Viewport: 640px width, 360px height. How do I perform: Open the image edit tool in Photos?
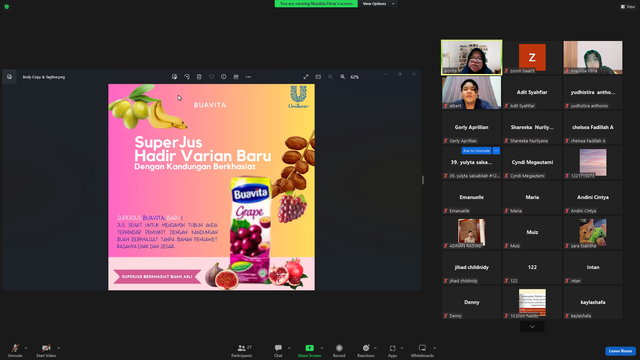(175, 77)
